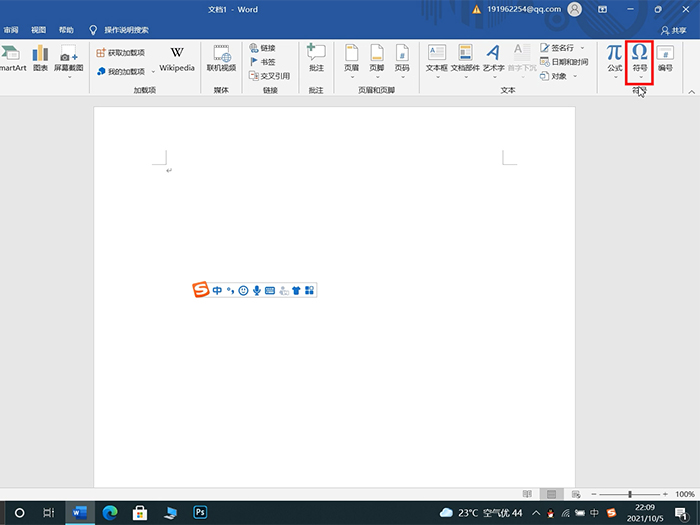Insert a SmartArt graphic

coord(12,59)
